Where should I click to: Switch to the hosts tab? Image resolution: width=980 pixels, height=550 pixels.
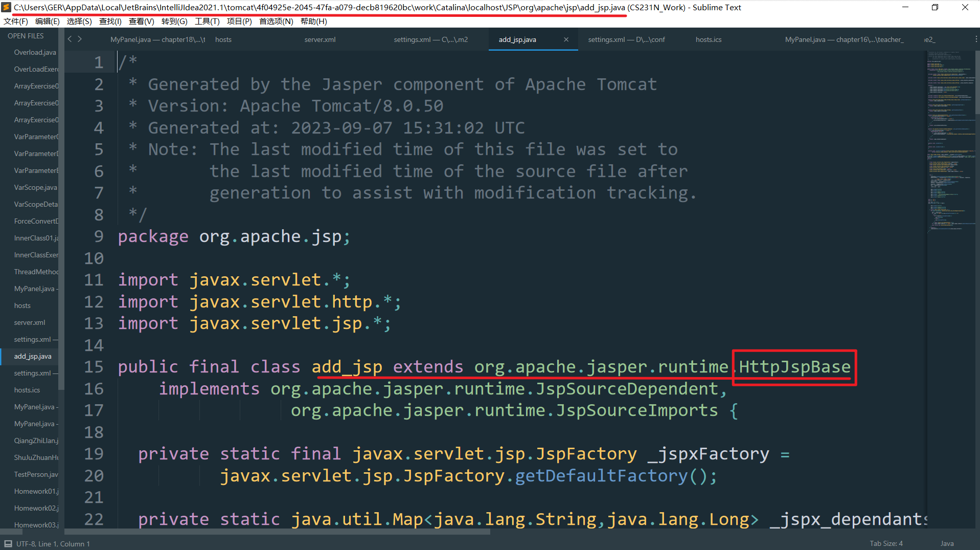click(x=223, y=39)
